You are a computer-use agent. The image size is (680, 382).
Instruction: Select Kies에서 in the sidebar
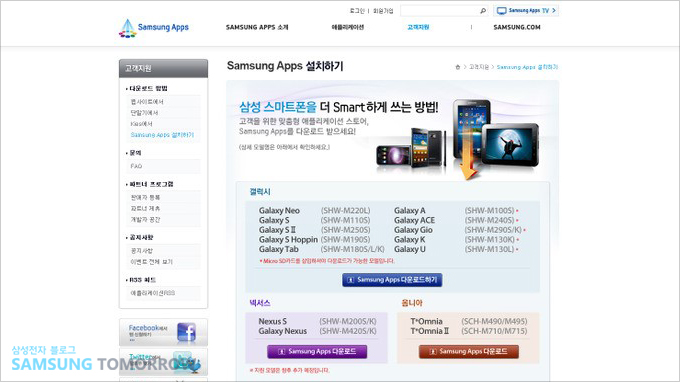pyautogui.click(x=141, y=124)
